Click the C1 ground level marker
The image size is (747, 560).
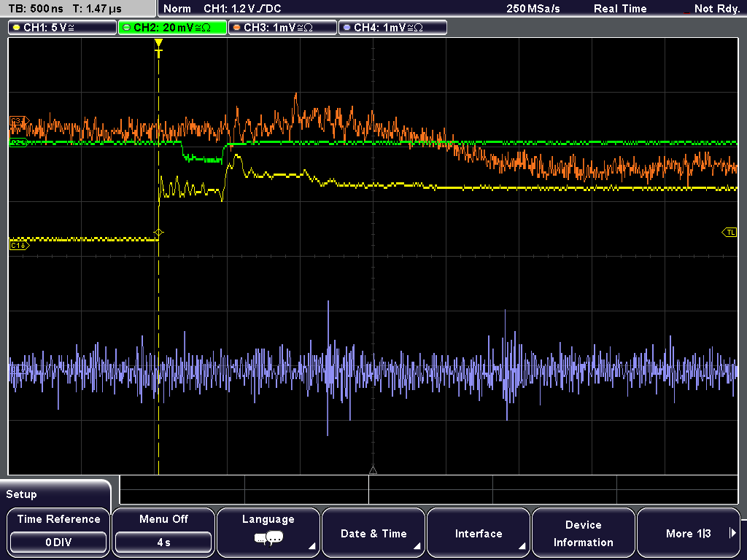click(19, 245)
